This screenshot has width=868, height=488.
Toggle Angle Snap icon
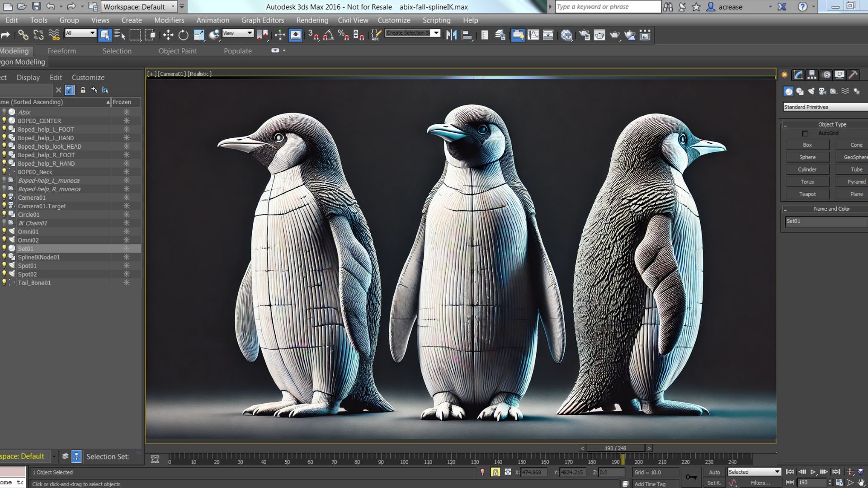pyautogui.click(x=329, y=35)
